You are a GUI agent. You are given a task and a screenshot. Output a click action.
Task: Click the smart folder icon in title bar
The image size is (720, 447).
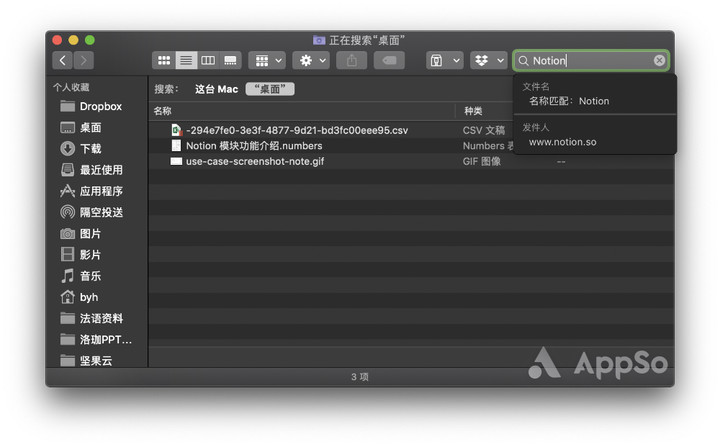pyautogui.click(x=319, y=40)
